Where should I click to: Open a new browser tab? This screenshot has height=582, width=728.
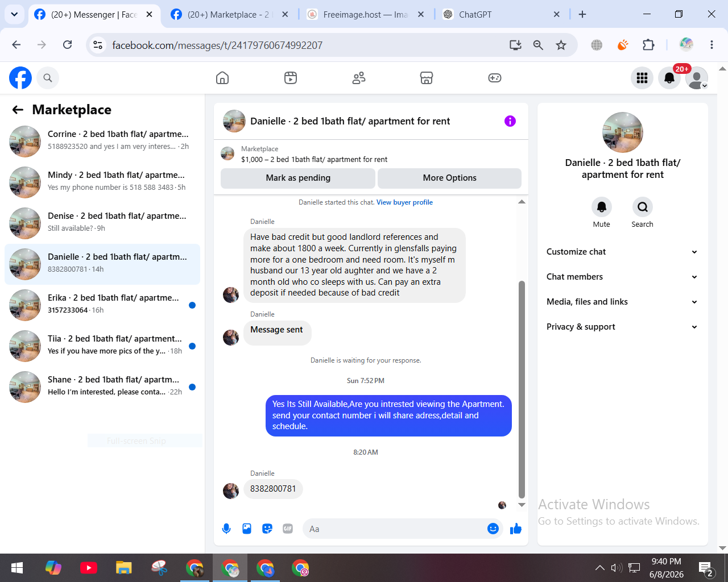pyautogui.click(x=582, y=15)
